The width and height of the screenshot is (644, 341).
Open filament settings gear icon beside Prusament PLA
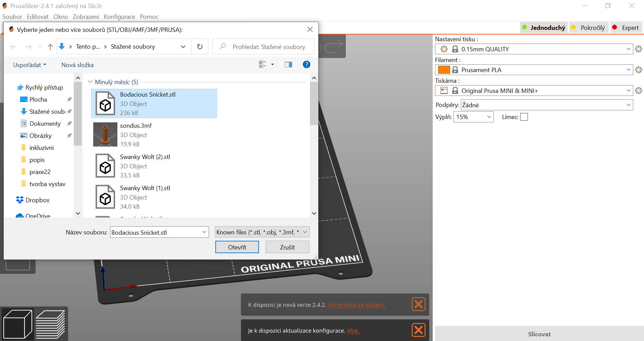[638, 70]
